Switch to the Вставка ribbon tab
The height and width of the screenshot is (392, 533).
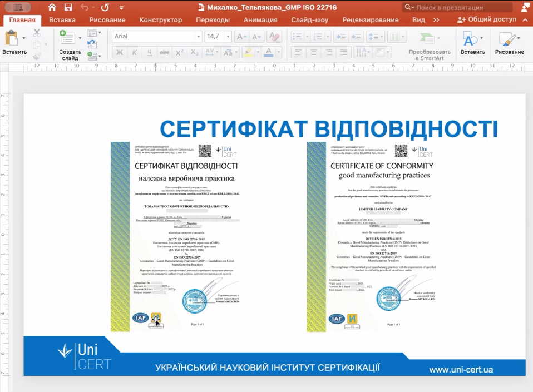point(62,20)
